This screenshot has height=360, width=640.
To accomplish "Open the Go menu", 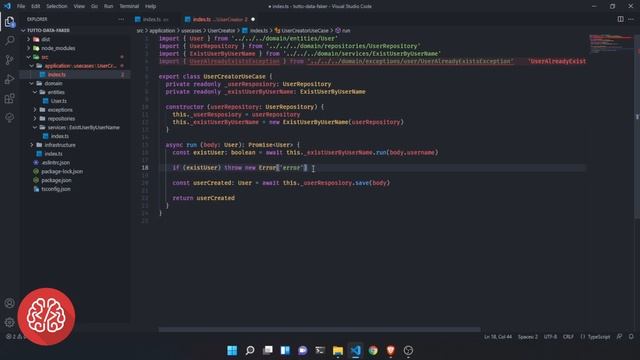I will pos(94,6).
